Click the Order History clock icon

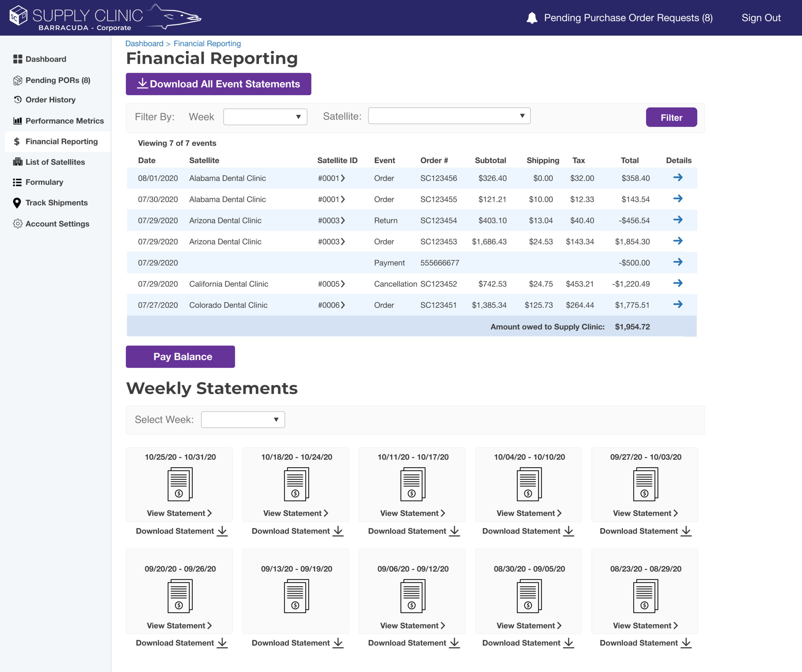pyautogui.click(x=18, y=100)
